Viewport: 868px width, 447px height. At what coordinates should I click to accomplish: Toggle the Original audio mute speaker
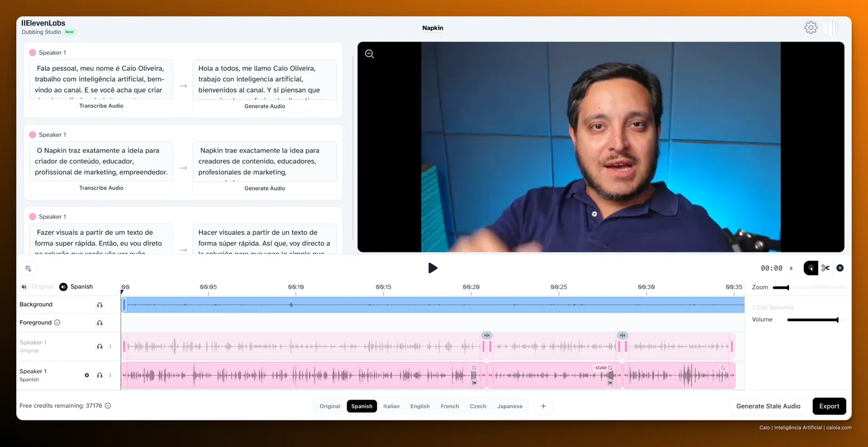pyautogui.click(x=24, y=286)
